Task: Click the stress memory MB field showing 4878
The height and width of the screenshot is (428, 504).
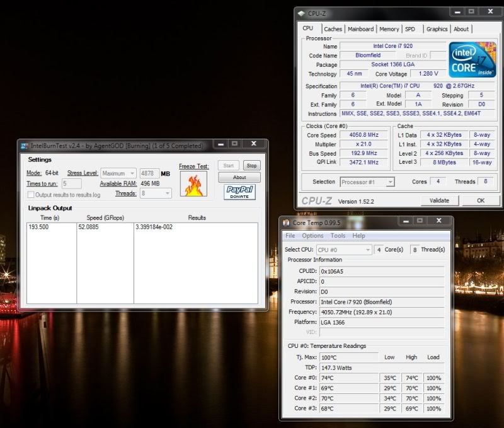Action: [149, 173]
